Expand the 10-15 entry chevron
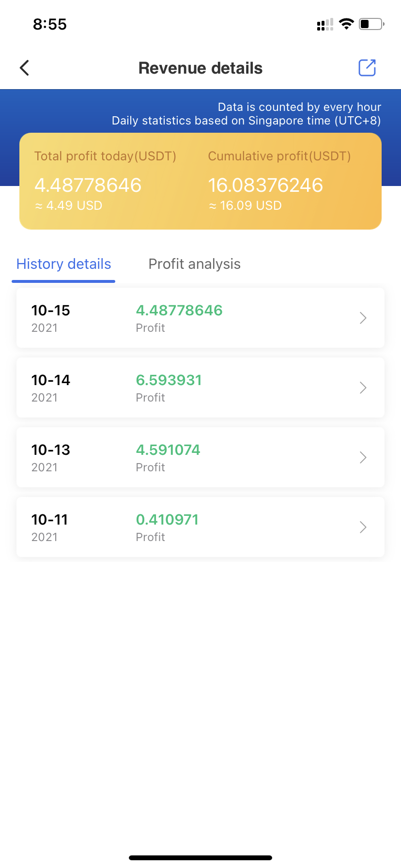Image resolution: width=401 pixels, height=868 pixels. (x=363, y=318)
